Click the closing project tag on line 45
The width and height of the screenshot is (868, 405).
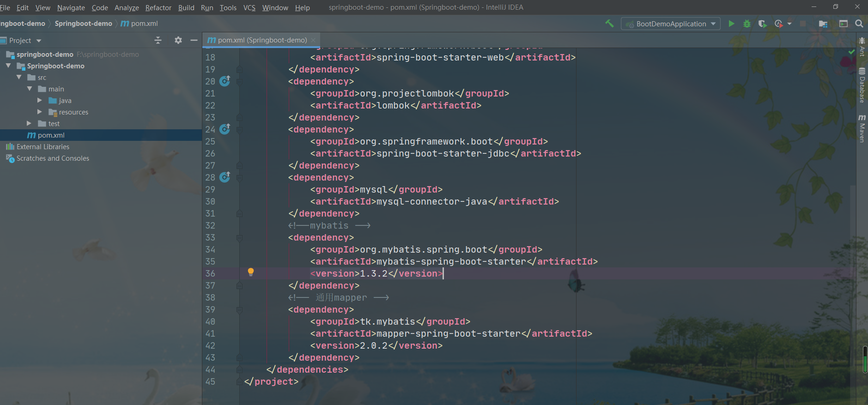(272, 381)
